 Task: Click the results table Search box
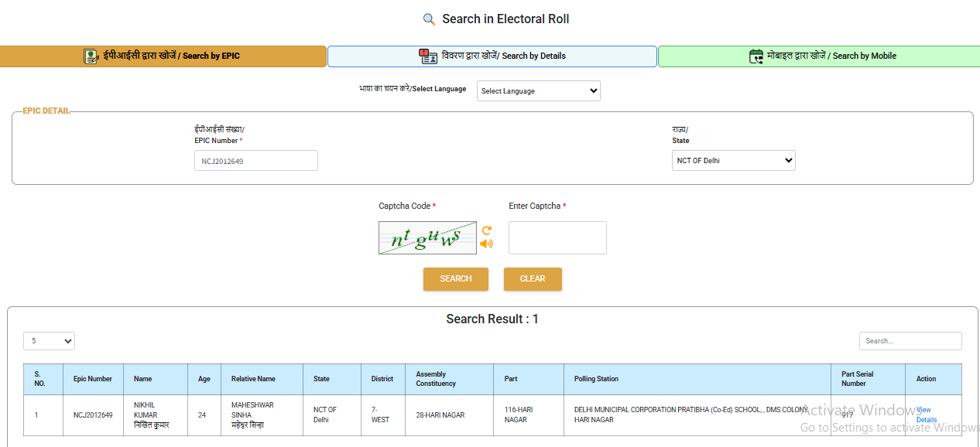coord(910,340)
